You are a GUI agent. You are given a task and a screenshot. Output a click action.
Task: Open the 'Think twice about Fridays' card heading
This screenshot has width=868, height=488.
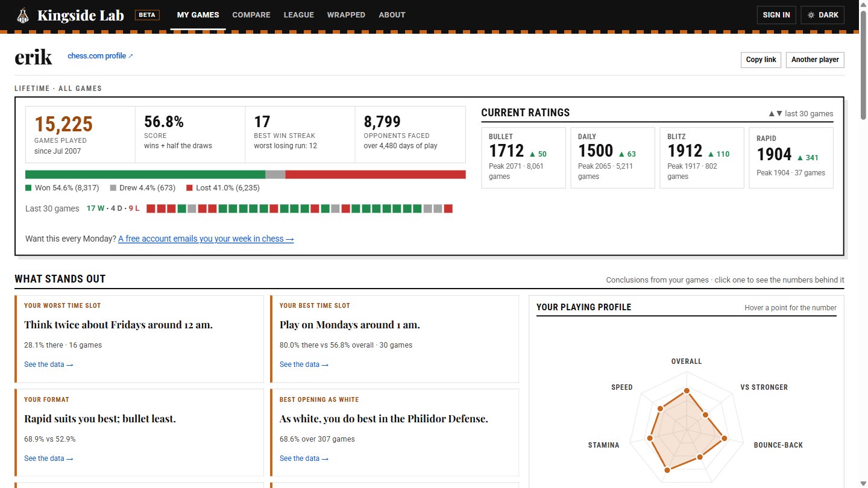tap(119, 325)
